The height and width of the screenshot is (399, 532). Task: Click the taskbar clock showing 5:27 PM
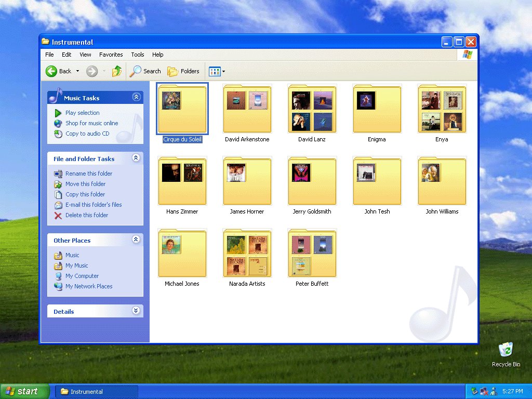512,391
